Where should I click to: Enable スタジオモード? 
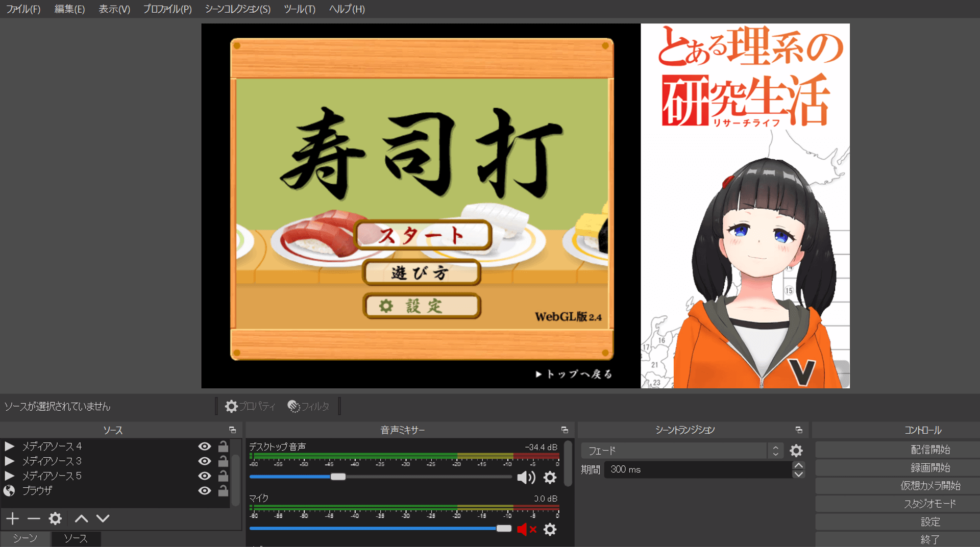pos(930,504)
